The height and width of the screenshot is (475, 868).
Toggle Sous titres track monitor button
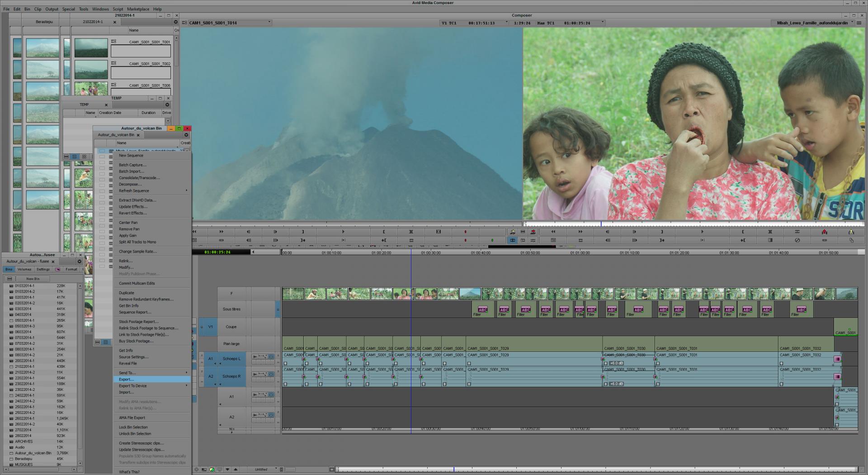(x=278, y=309)
